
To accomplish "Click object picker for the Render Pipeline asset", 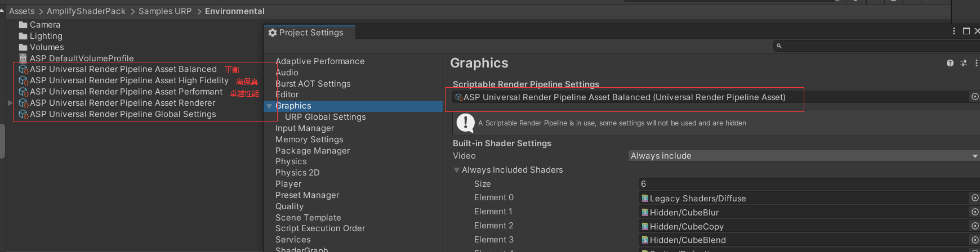I will click(975, 97).
